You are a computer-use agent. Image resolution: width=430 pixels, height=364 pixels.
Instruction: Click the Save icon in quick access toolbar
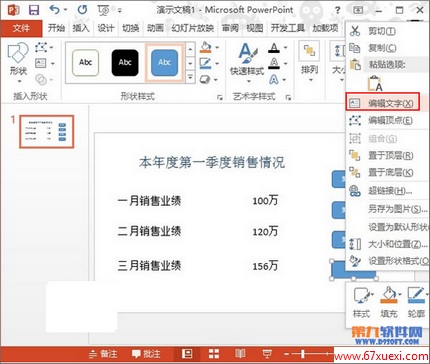click(x=34, y=10)
